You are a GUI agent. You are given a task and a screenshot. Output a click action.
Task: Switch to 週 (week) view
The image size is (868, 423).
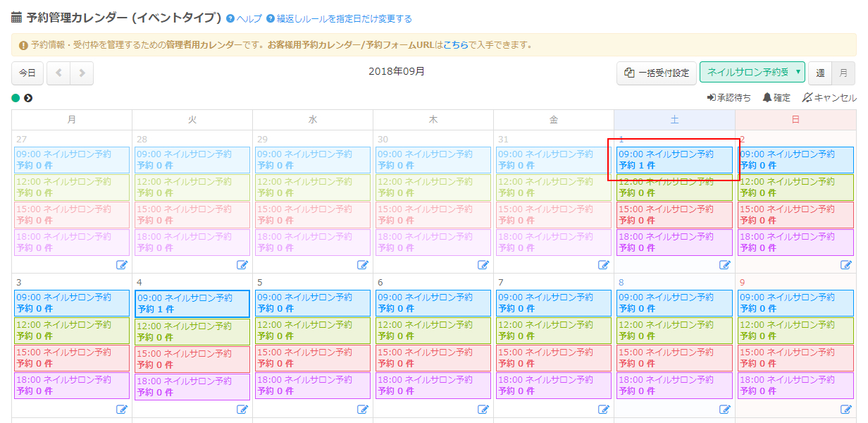pyautogui.click(x=820, y=73)
